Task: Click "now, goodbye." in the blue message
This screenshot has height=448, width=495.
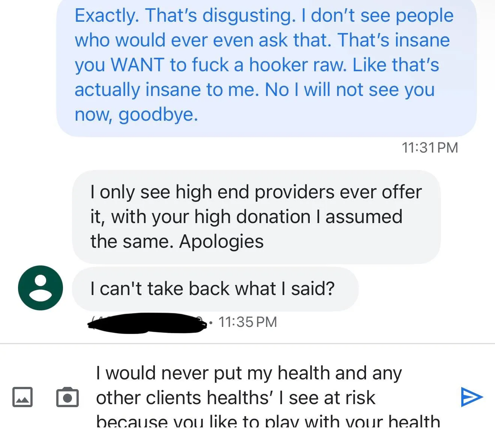Action: tap(136, 114)
